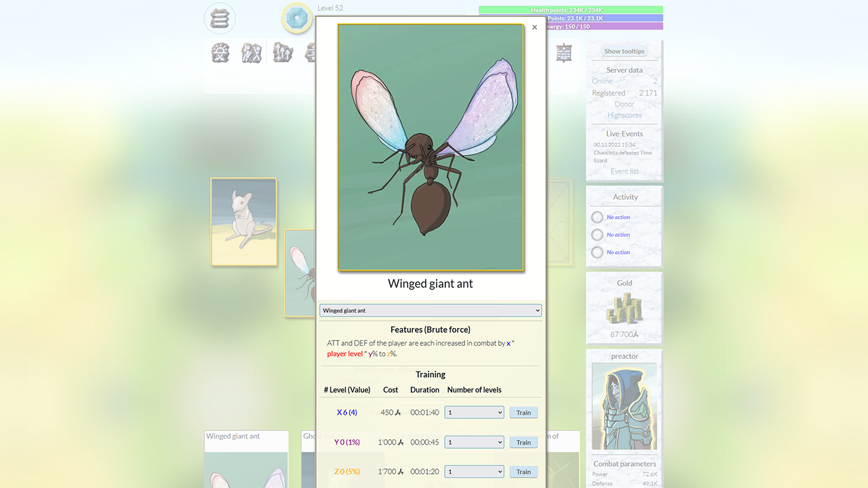Open the main menu stone icon
Viewport: 868px width, 488px height.
[220, 19]
